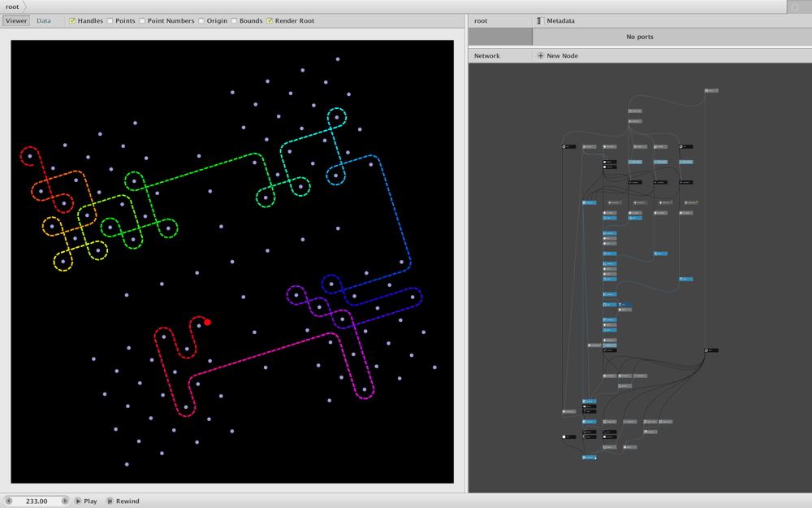The image size is (812, 508).
Task: Enable the Point Numbers checkbox
Action: 142,21
